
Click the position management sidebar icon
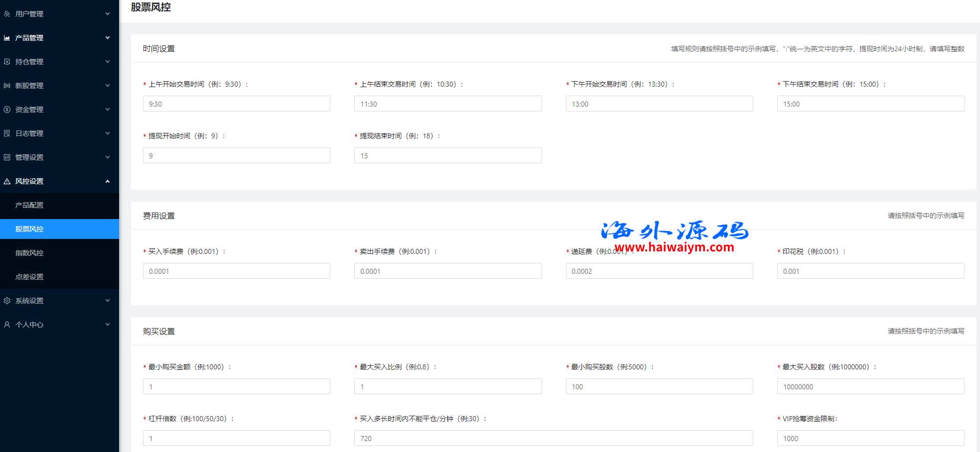[7, 62]
